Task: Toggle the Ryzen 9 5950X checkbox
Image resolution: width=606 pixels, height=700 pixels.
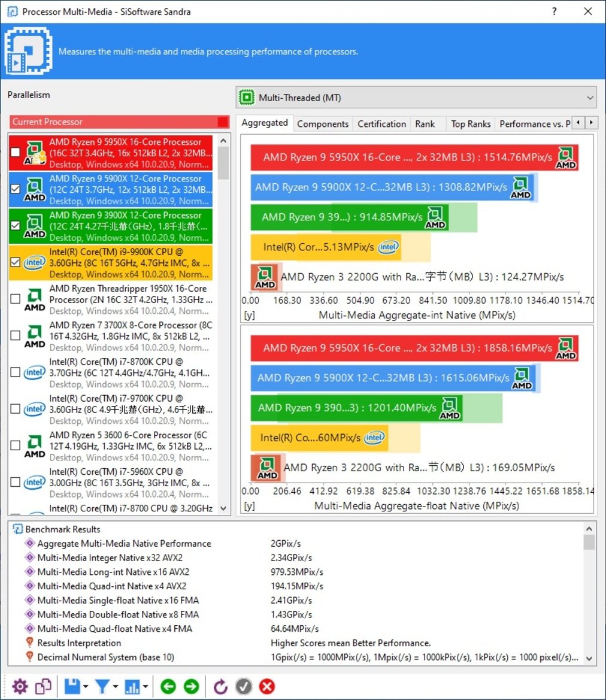Action: click(16, 152)
